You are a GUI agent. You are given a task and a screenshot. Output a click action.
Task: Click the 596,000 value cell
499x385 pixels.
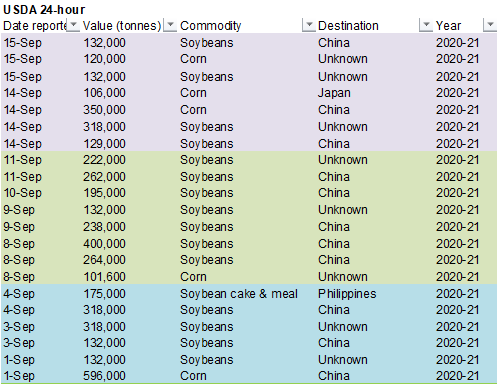(104, 376)
